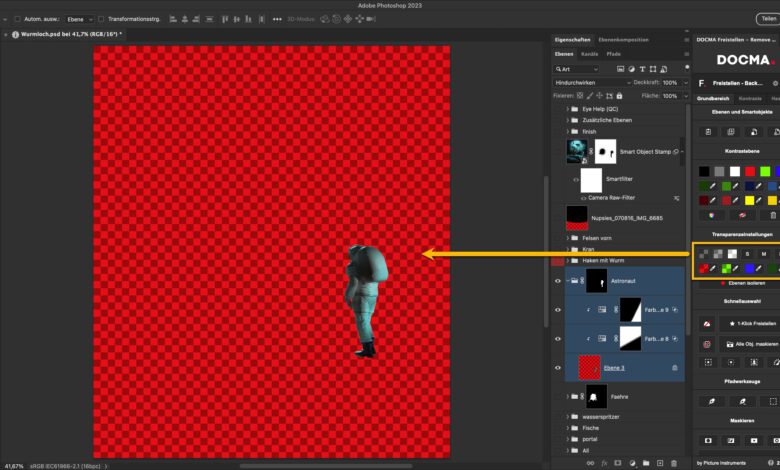Open the Hindurchwirken blend mode dropdown
Viewport: 780px width, 470px height.
point(590,82)
